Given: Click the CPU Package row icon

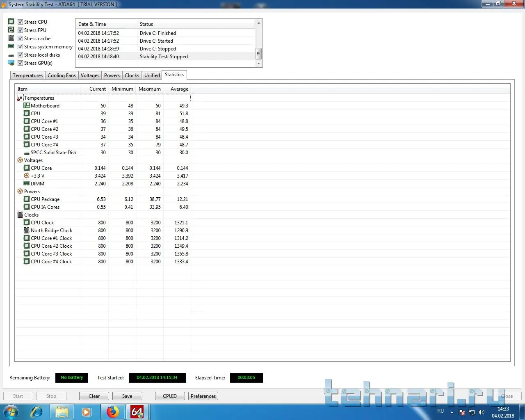Looking at the screenshot, I should tap(27, 199).
